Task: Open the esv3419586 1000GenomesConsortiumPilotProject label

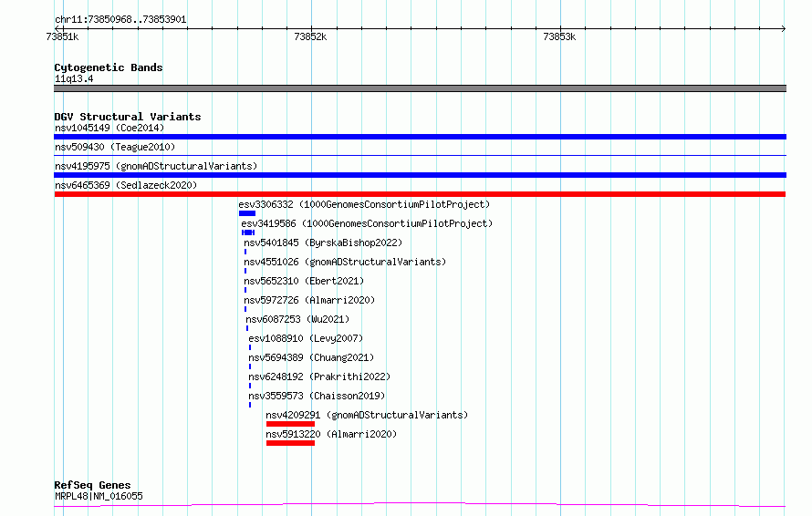Action: click(x=367, y=223)
